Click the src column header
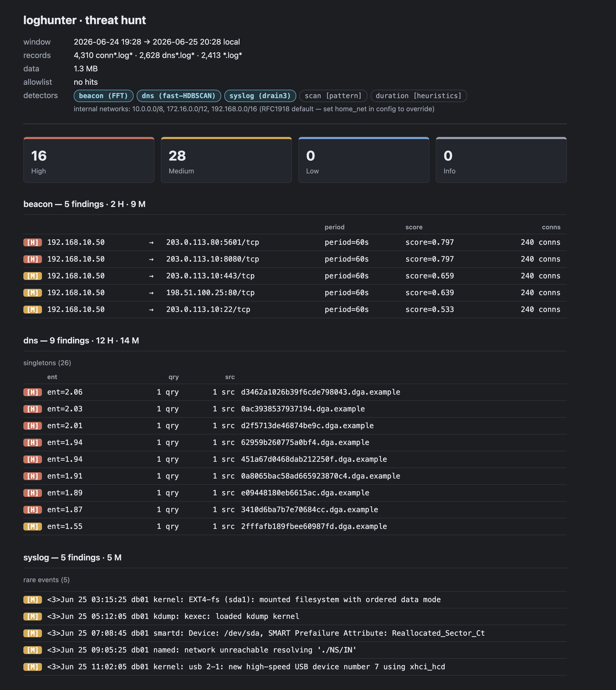The image size is (616, 690). (230, 377)
